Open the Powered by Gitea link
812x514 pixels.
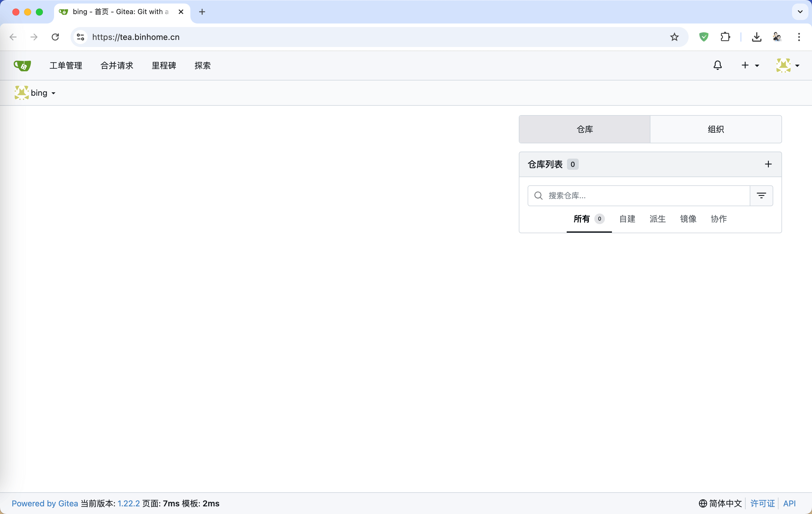pos(45,503)
